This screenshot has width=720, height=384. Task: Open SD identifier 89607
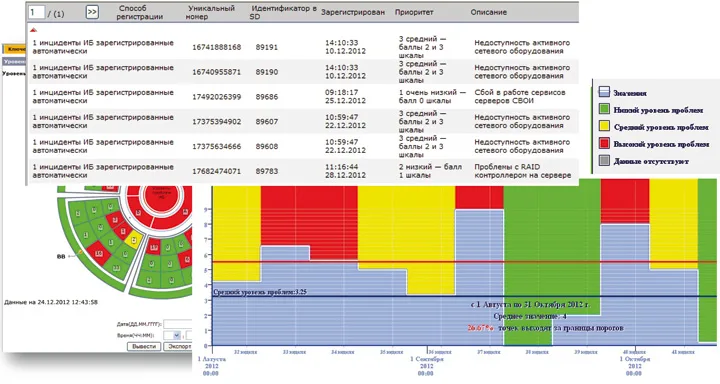(267, 122)
